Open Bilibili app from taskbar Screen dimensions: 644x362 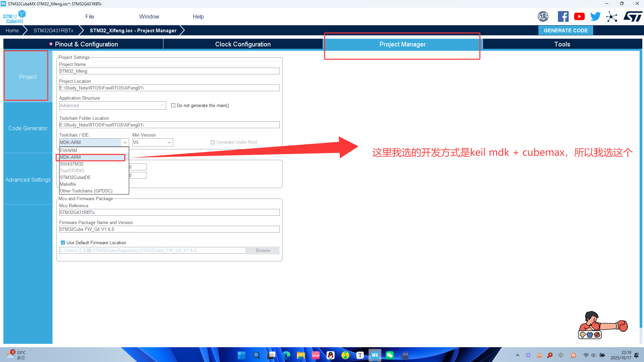[316, 355]
